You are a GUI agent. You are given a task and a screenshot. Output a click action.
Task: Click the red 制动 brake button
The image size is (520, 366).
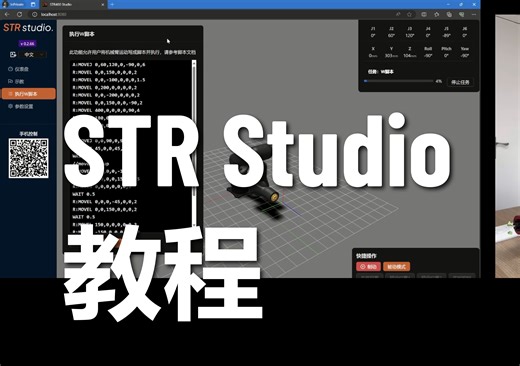(x=368, y=266)
